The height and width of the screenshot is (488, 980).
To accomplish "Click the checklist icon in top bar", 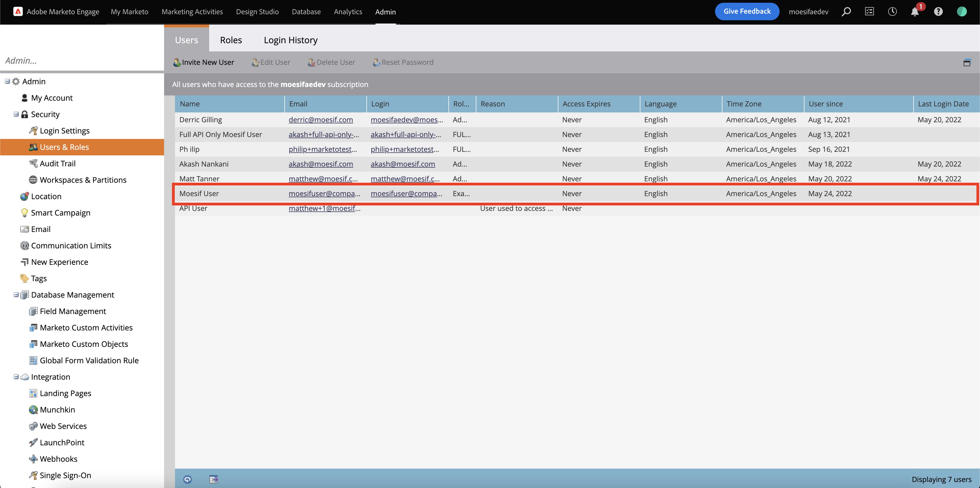I will [869, 12].
